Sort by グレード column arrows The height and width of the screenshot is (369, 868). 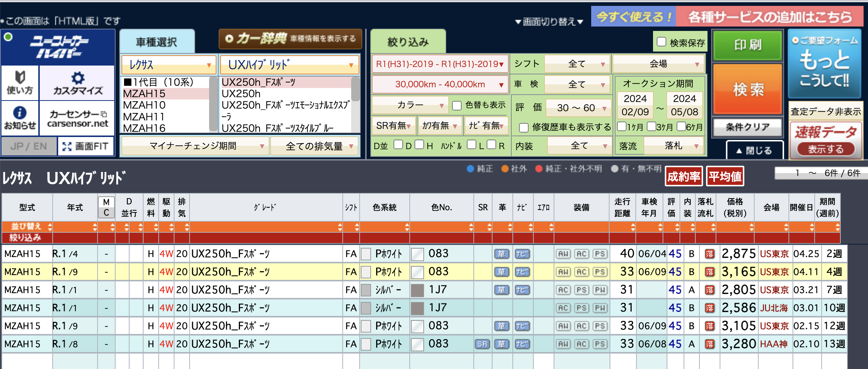click(x=339, y=227)
